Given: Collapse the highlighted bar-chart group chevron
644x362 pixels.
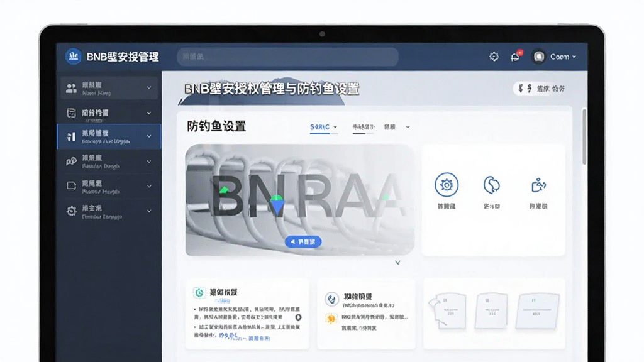Looking at the screenshot, I should (149, 136).
